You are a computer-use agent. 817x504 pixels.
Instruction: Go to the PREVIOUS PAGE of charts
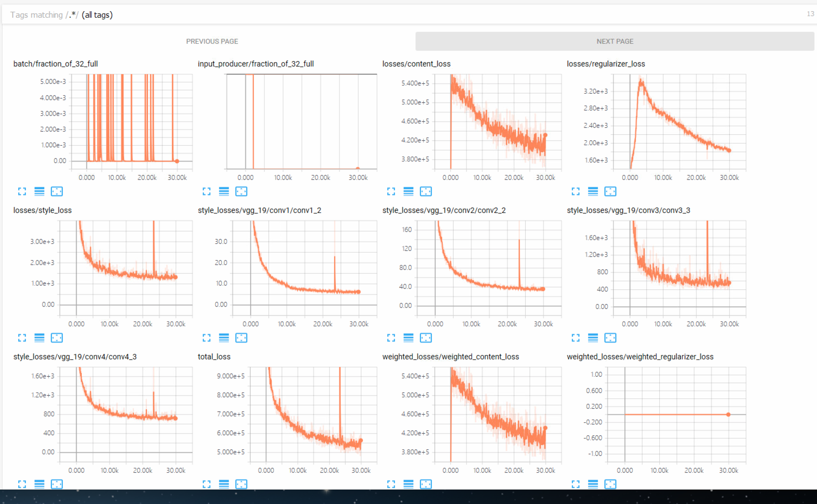(212, 41)
